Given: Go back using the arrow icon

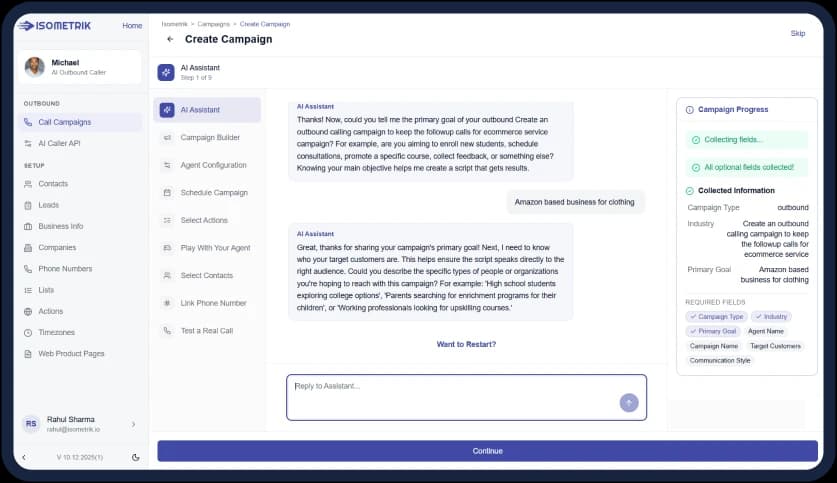Looking at the screenshot, I should point(170,39).
